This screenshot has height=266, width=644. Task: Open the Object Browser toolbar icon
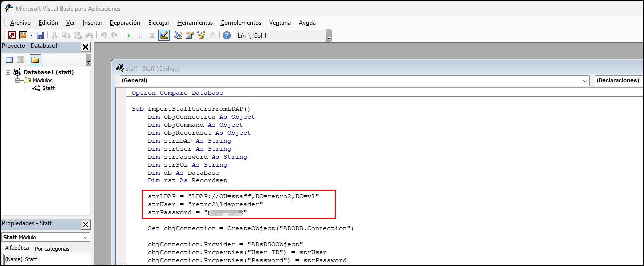(x=201, y=35)
